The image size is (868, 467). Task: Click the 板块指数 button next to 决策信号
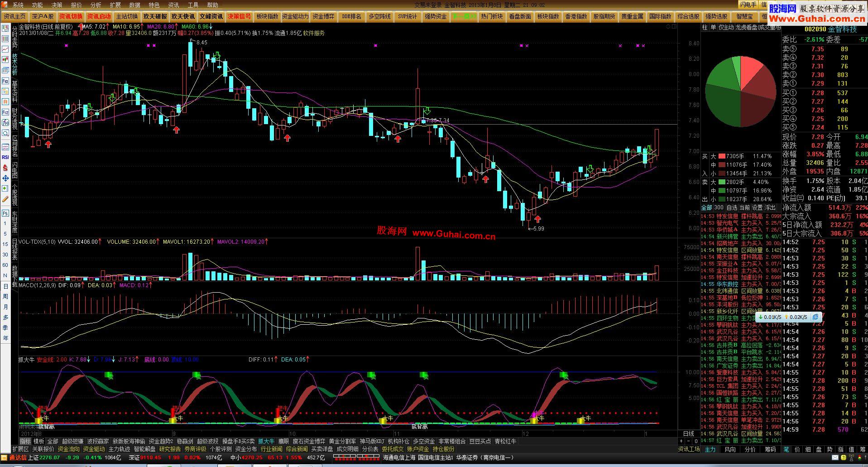point(267,16)
